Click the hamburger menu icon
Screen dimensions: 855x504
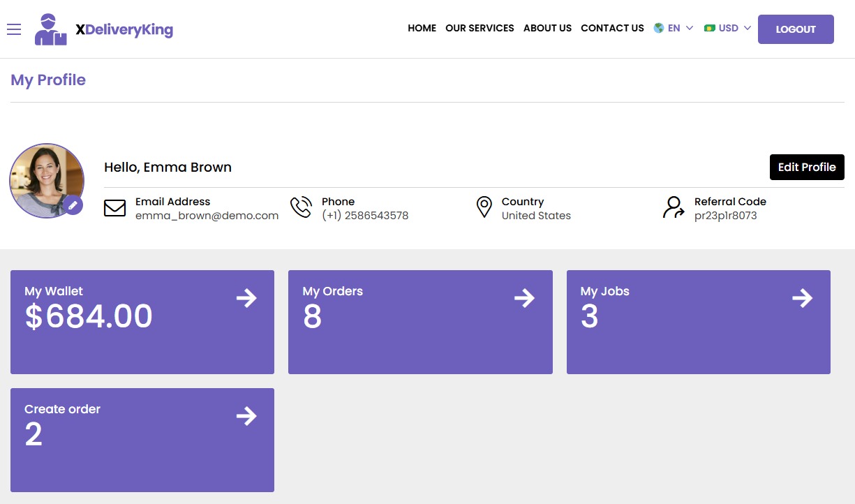14,29
